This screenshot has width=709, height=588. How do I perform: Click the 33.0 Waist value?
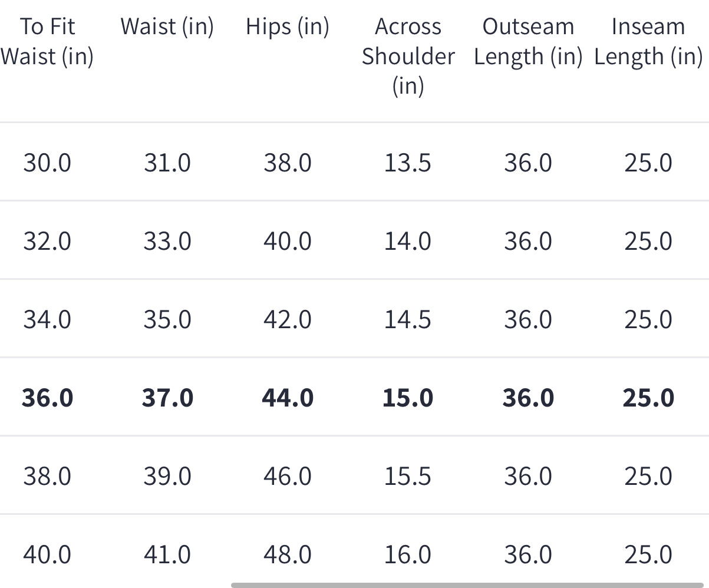tap(167, 241)
